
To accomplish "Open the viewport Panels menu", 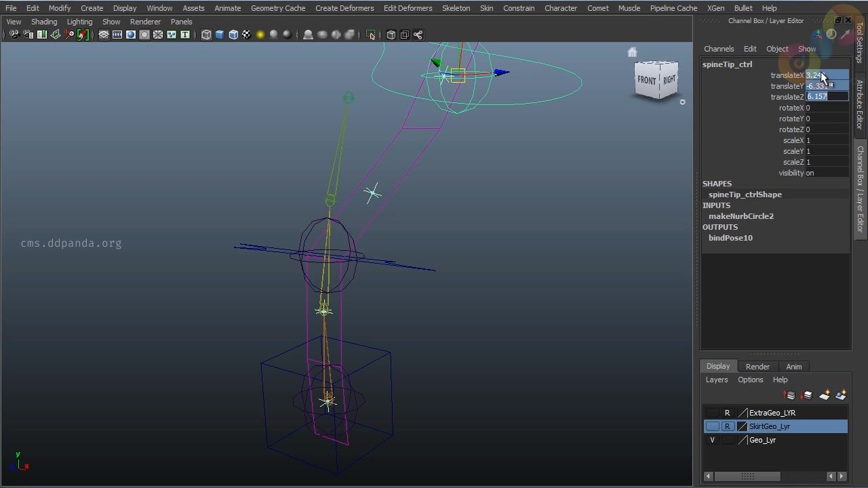I will [x=181, y=22].
